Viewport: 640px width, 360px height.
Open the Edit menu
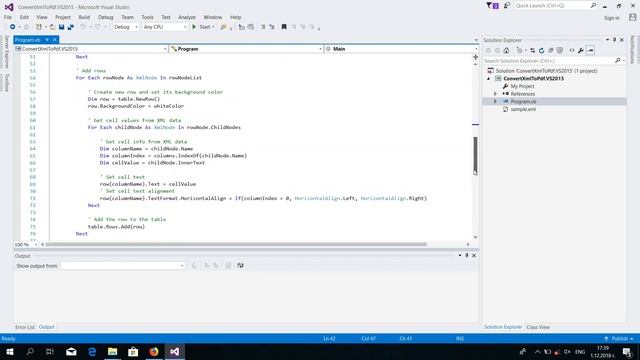click(24, 17)
